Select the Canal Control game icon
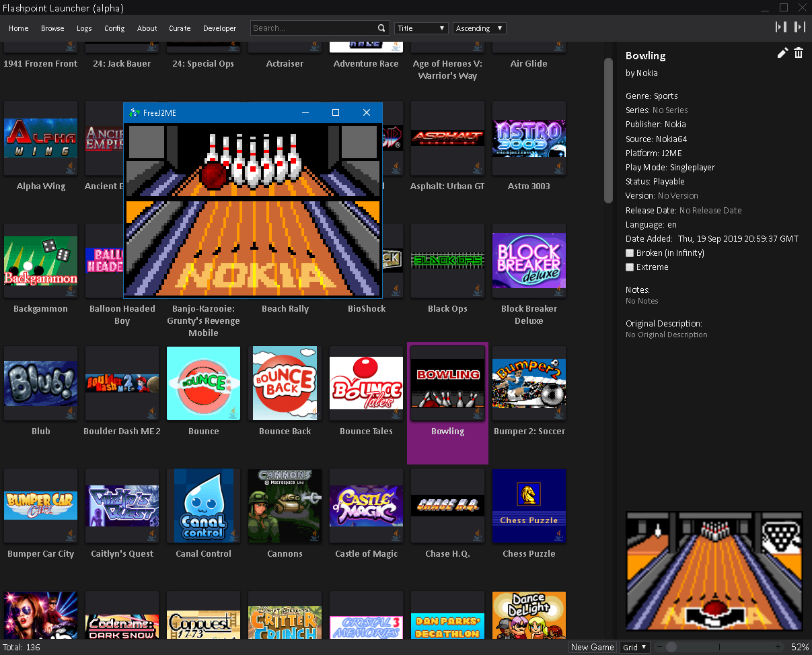 click(204, 506)
